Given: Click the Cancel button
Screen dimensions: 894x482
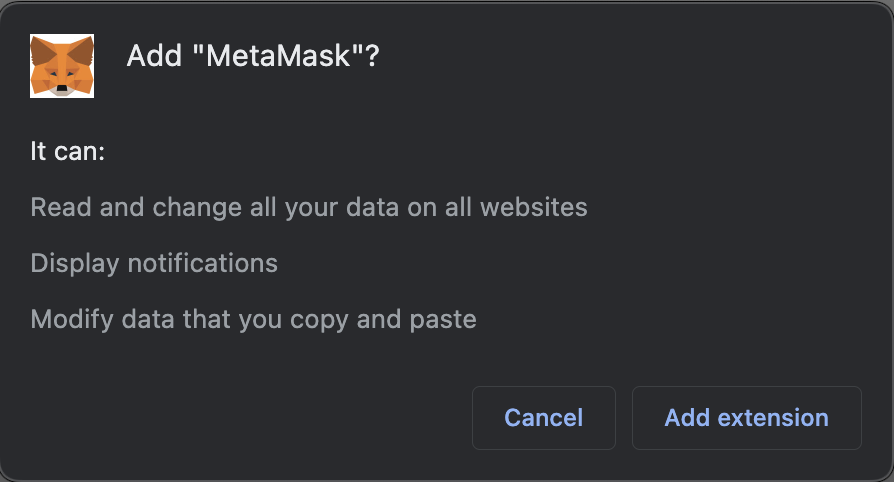Looking at the screenshot, I should tap(543, 418).
